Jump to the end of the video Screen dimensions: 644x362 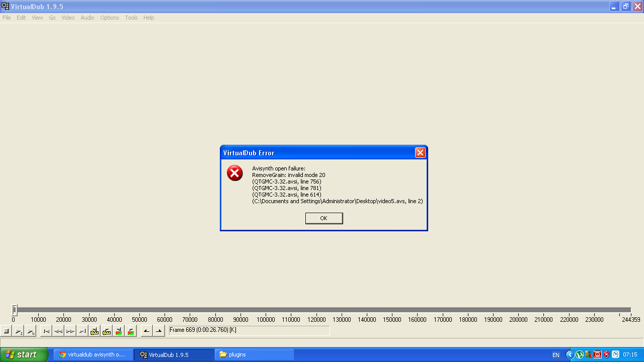coord(83,331)
